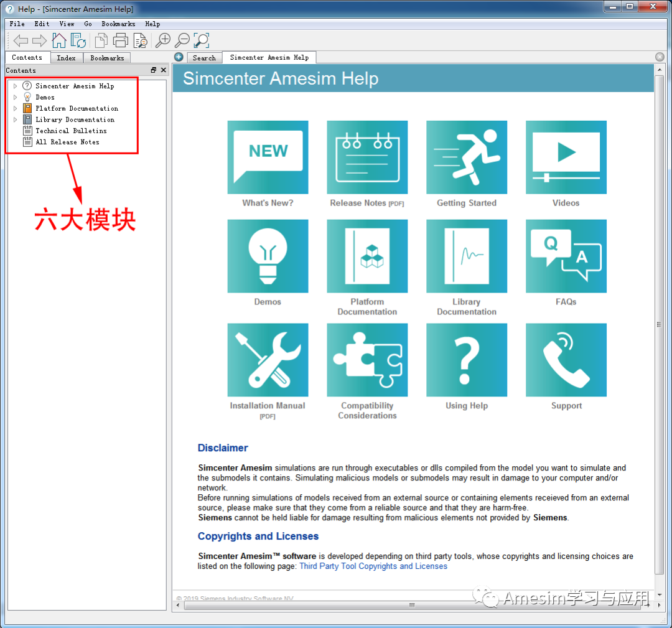Open the home page with the Home icon

coord(59,40)
